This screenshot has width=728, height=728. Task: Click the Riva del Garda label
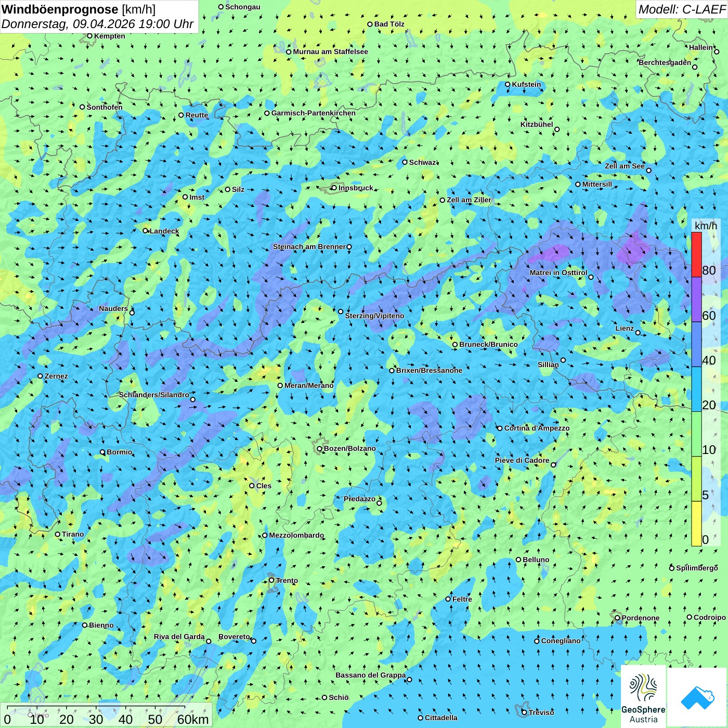179,636
